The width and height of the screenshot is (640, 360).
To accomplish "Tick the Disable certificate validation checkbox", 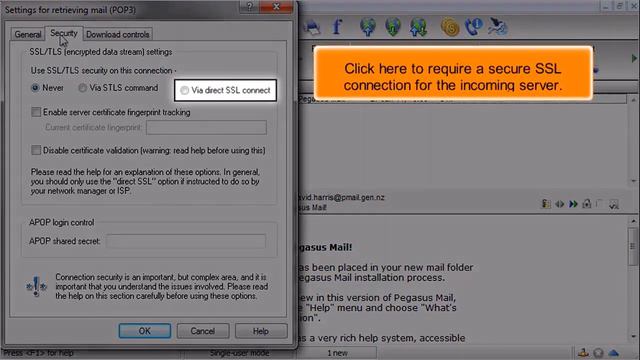I will pyautogui.click(x=36, y=150).
